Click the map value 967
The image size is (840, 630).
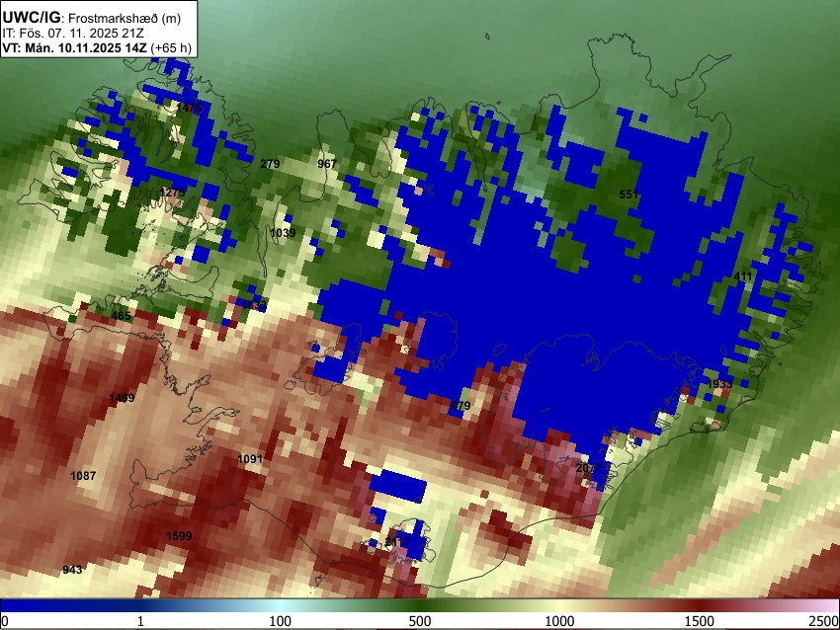pos(327,164)
